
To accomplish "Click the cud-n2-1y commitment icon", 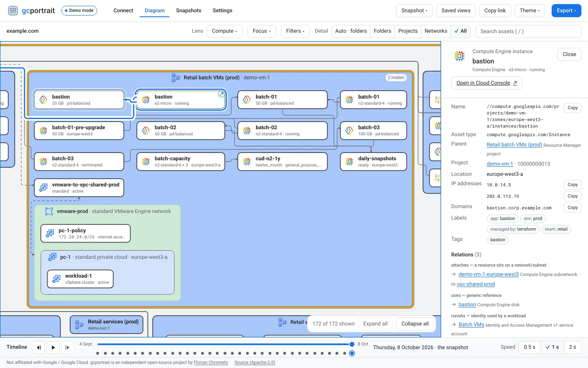I will click(x=247, y=162).
